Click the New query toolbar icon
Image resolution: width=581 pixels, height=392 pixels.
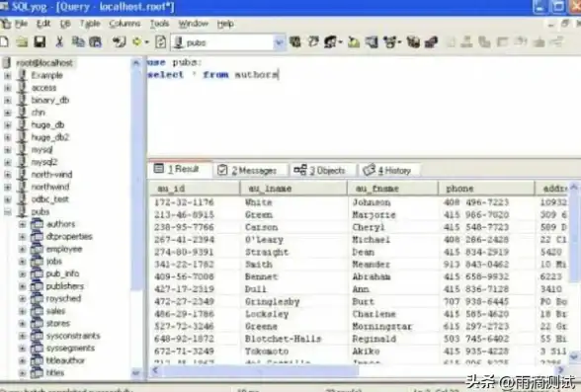[x=4, y=42]
